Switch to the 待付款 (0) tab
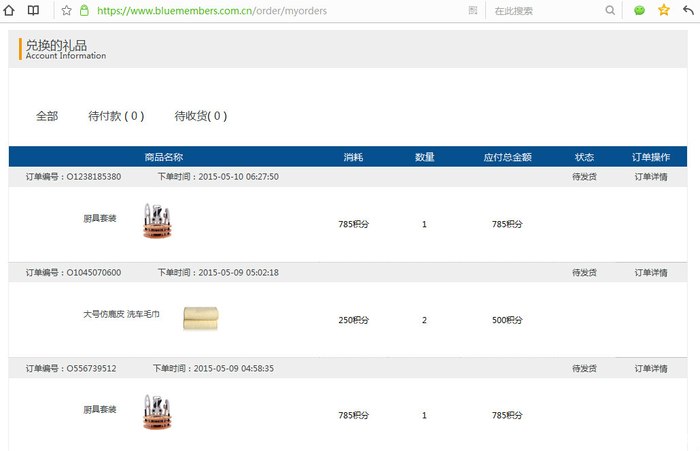This screenshot has width=700, height=451. coord(116,116)
